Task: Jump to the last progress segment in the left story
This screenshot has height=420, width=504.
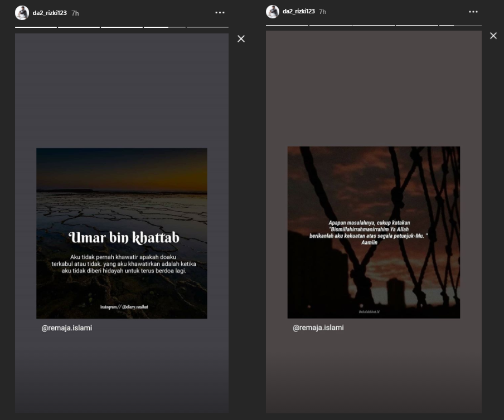Action: point(207,27)
